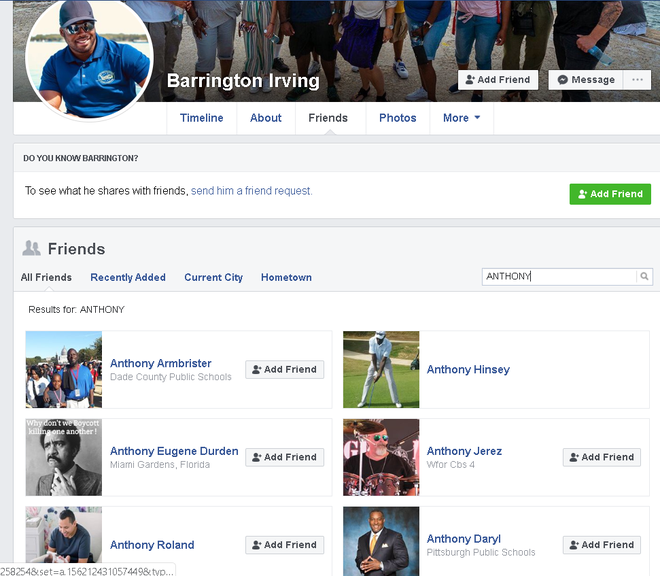This screenshot has height=576, width=660.
Task: Click Anthony Jerez's drummer photo thumbnail
Action: (381, 457)
